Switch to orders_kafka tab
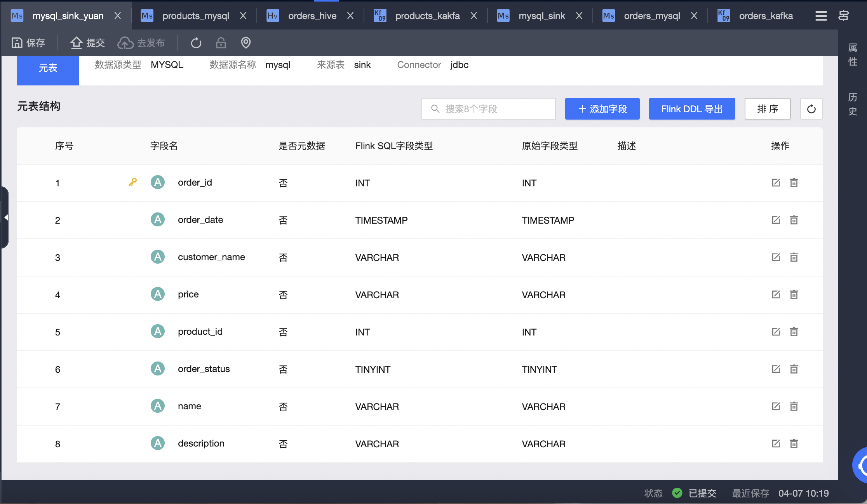This screenshot has height=504, width=867. (x=766, y=16)
